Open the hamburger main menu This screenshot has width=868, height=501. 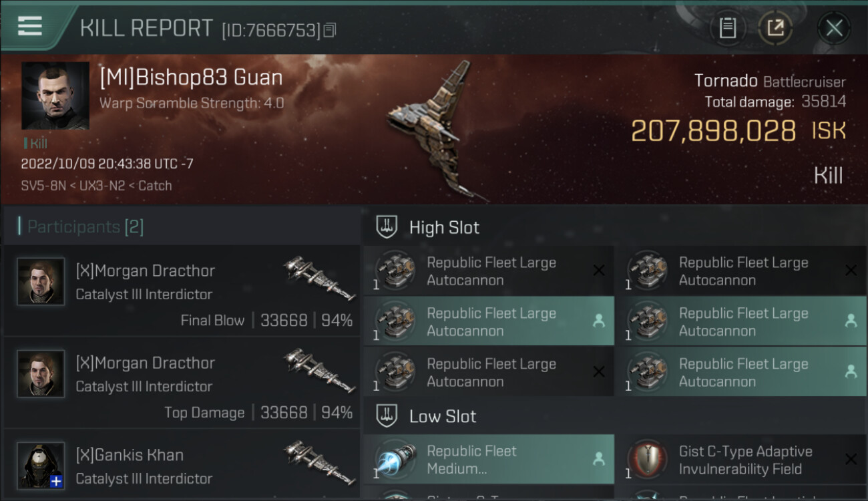tap(30, 27)
